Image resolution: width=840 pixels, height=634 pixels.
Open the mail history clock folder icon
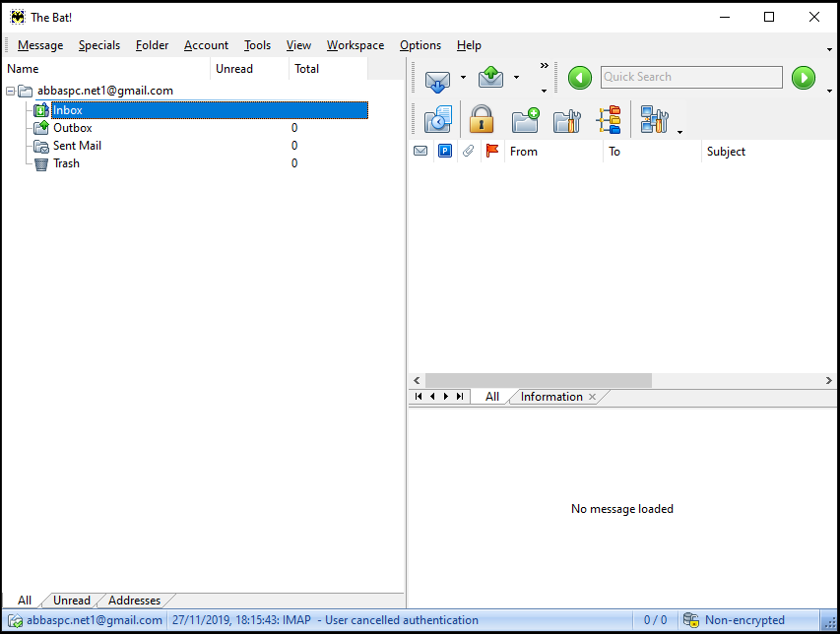tap(437, 119)
